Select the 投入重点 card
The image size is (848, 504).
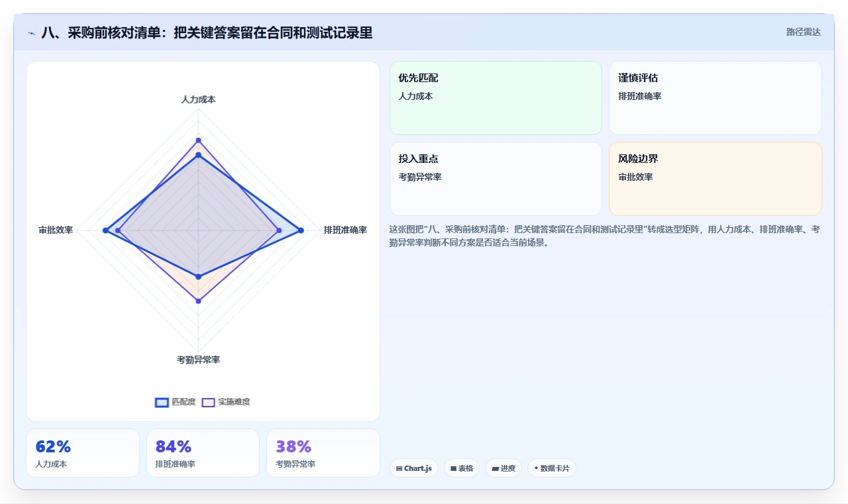point(496,179)
